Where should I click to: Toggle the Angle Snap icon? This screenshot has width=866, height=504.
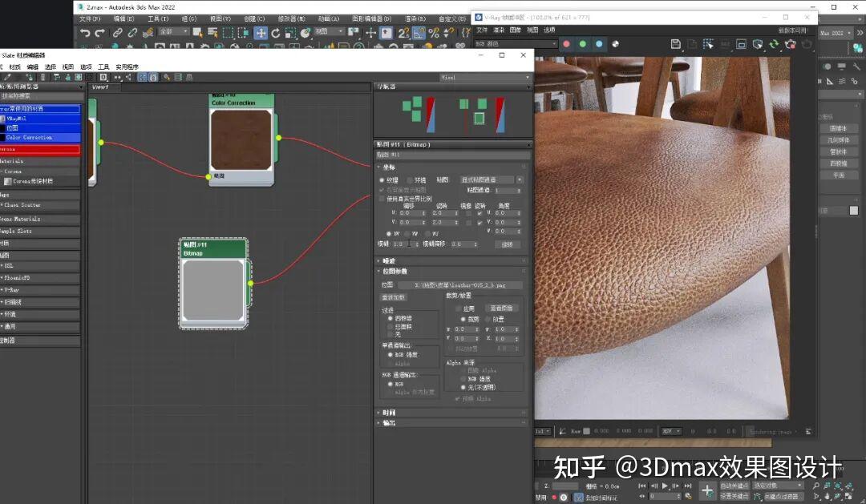(x=419, y=33)
